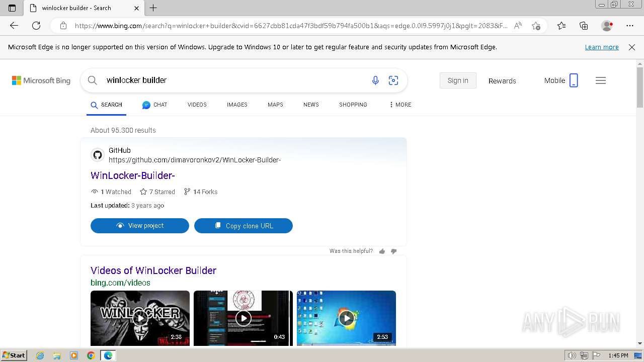The height and width of the screenshot is (362, 644).
Task: Click the 1:45 PM clock
Action: coord(618,355)
